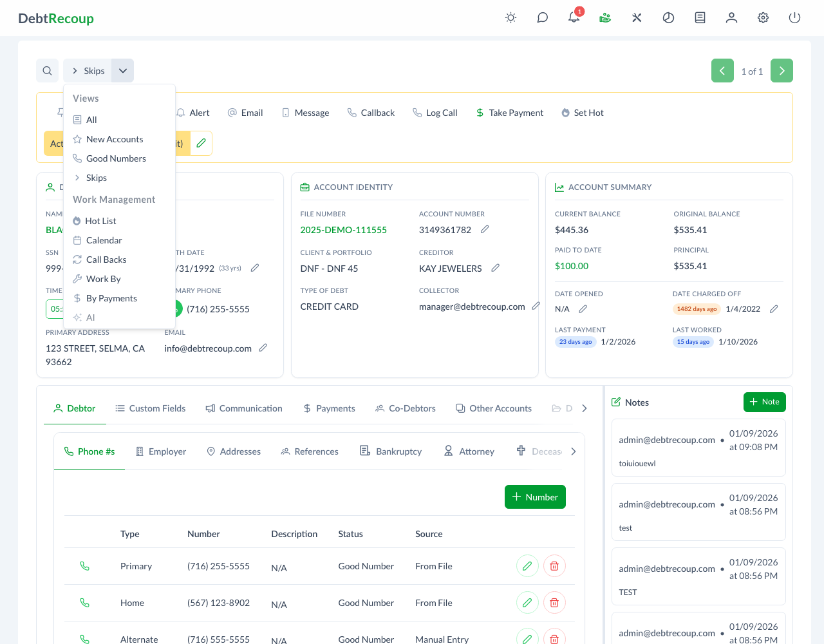Choose By Payments under Work Management
This screenshot has height=644, width=824.
113,298
